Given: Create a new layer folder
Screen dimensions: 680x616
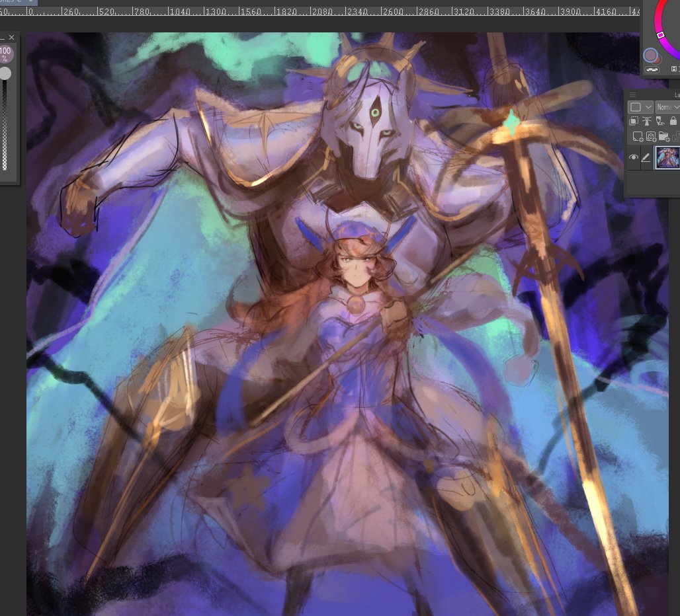Looking at the screenshot, I should (x=663, y=136).
